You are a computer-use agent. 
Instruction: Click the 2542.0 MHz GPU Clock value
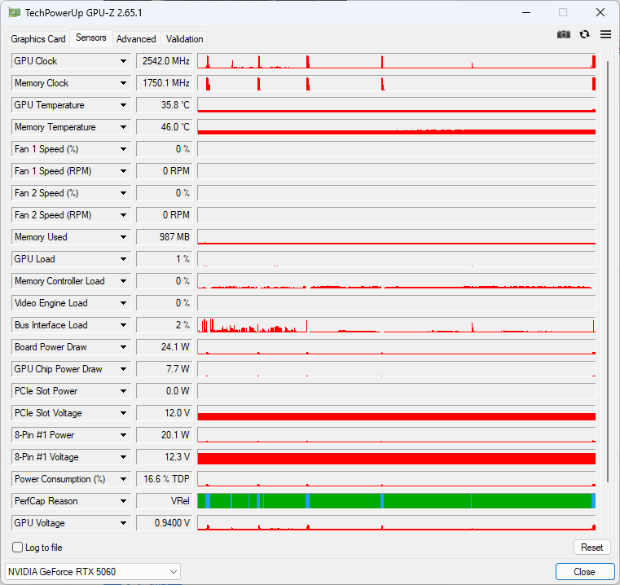(x=164, y=61)
